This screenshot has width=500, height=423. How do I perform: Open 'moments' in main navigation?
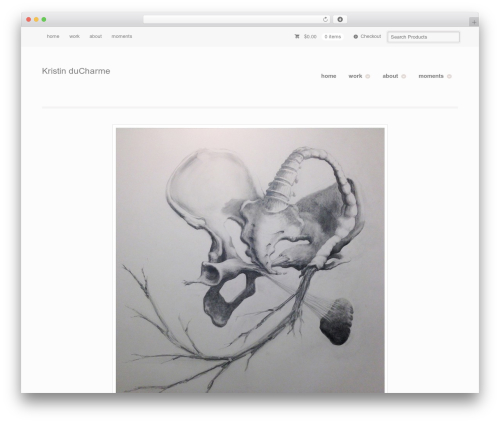[x=431, y=76]
